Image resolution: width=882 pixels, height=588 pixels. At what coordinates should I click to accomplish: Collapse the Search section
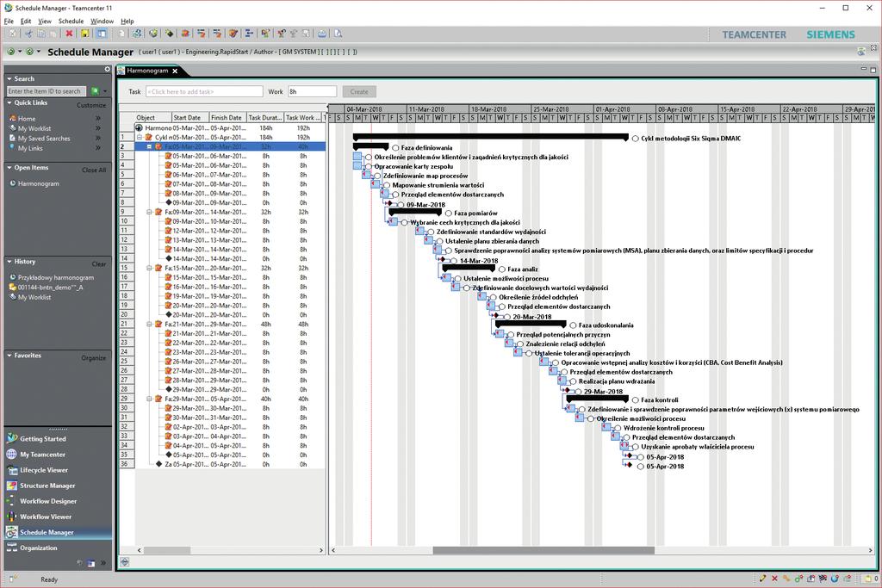coord(9,78)
